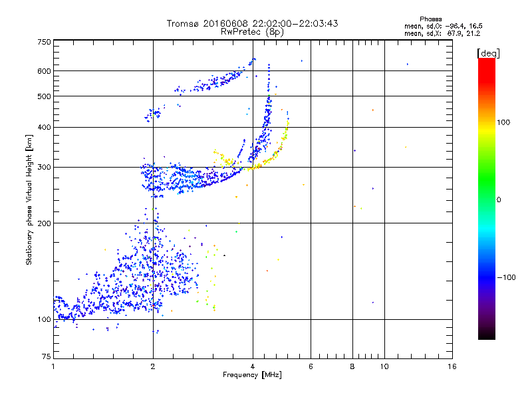The image size is (532, 399).
Task: Click the x-axis tick label '16'
Action: (x=452, y=366)
